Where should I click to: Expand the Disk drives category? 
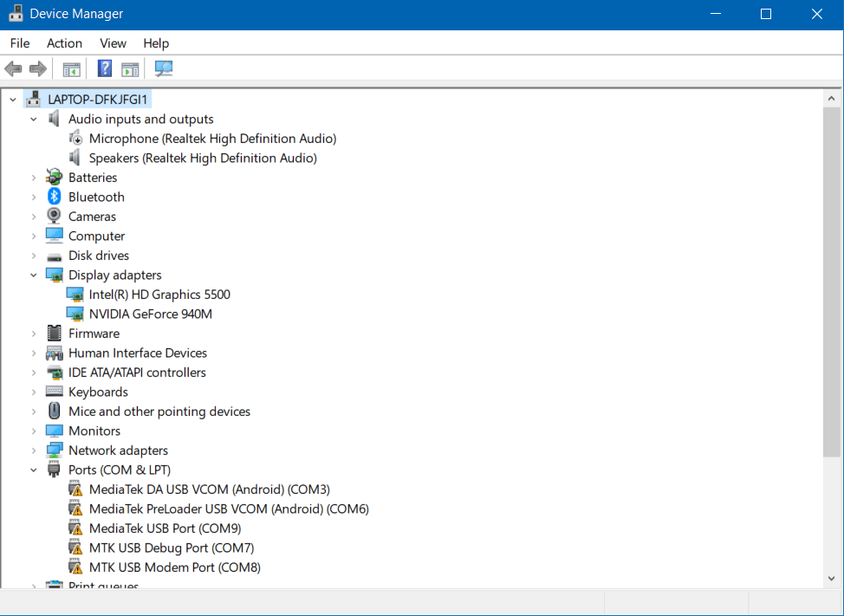[34, 256]
